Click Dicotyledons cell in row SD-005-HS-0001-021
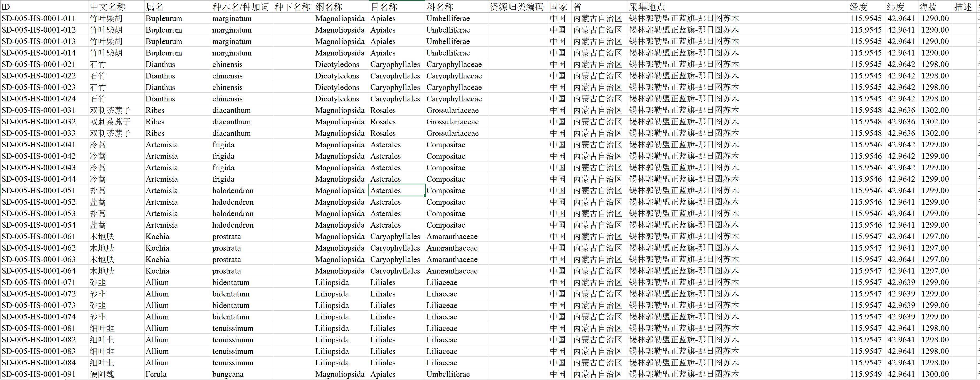This screenshot has height=380, width=980. point(337,64)
